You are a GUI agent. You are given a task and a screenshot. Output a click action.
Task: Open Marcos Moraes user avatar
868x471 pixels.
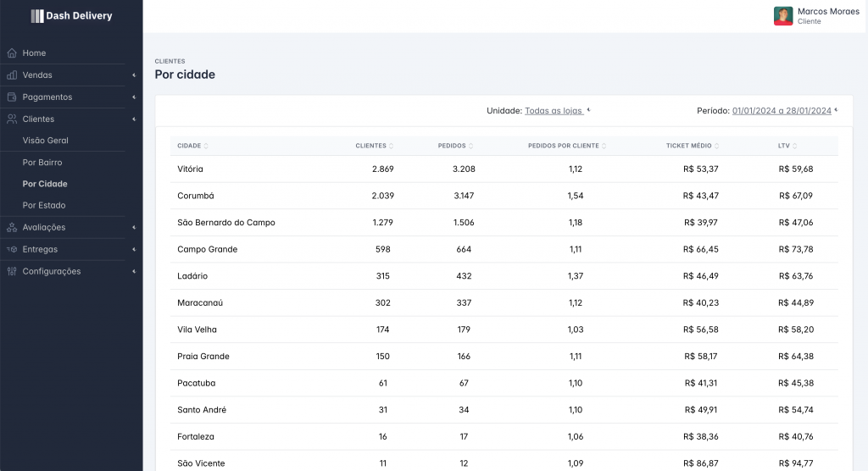(783, 16)
